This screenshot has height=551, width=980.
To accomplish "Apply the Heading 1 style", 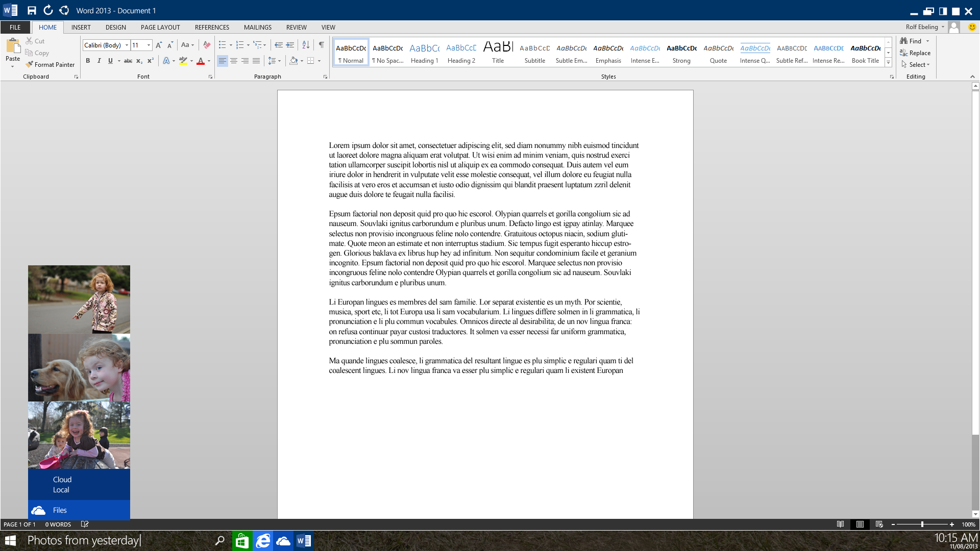I will [424, 53].
